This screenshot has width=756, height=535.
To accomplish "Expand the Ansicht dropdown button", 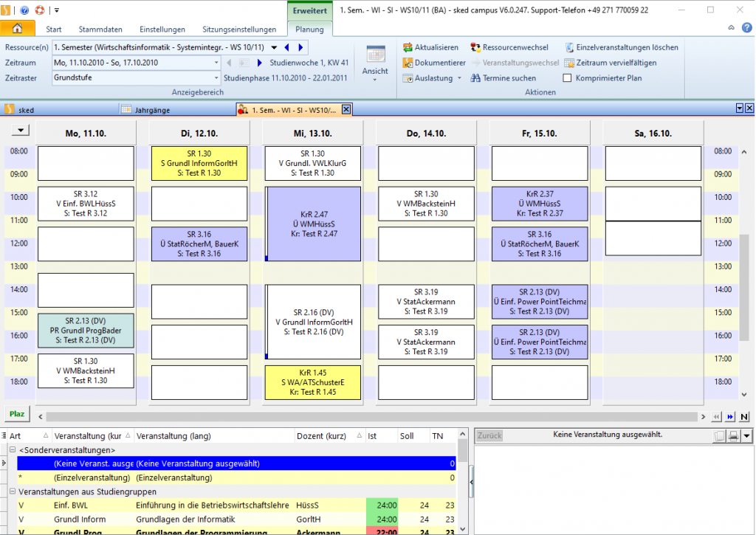I will click(x=375, y=80).
